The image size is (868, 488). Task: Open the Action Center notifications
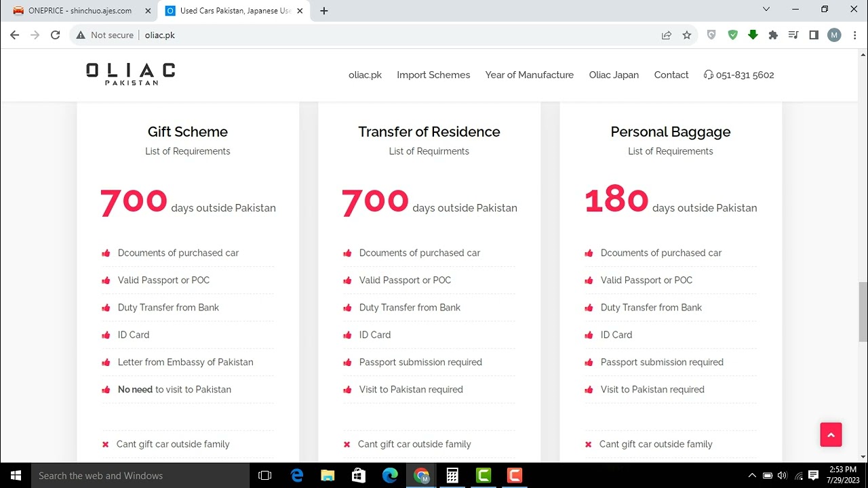[814, 476]
